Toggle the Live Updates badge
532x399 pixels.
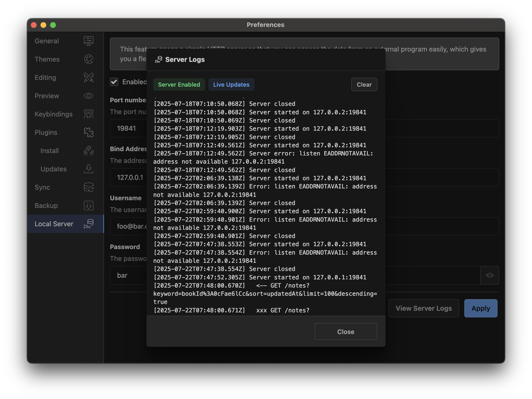pyautogui.click(x=231, y=84)
